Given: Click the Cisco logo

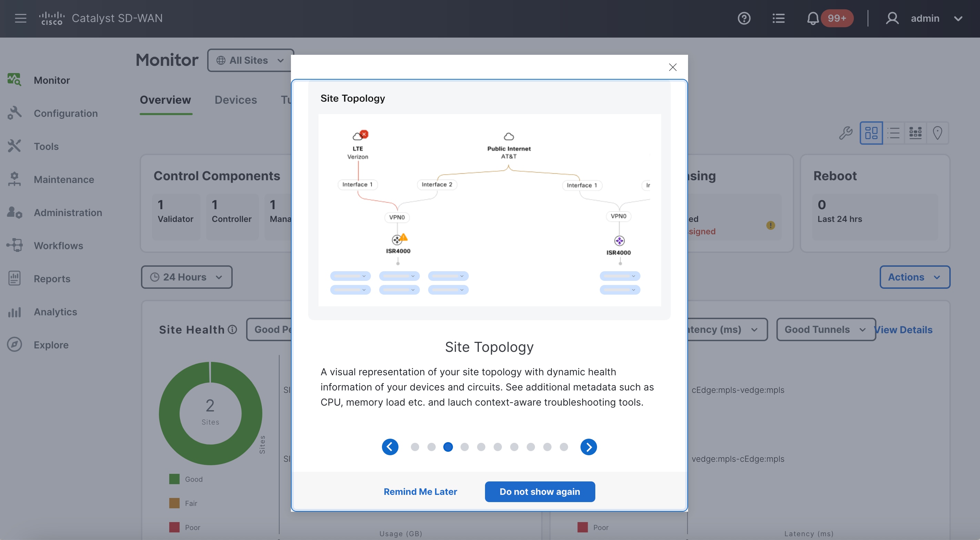Looking at the screenshot, I should pos(52,18).
